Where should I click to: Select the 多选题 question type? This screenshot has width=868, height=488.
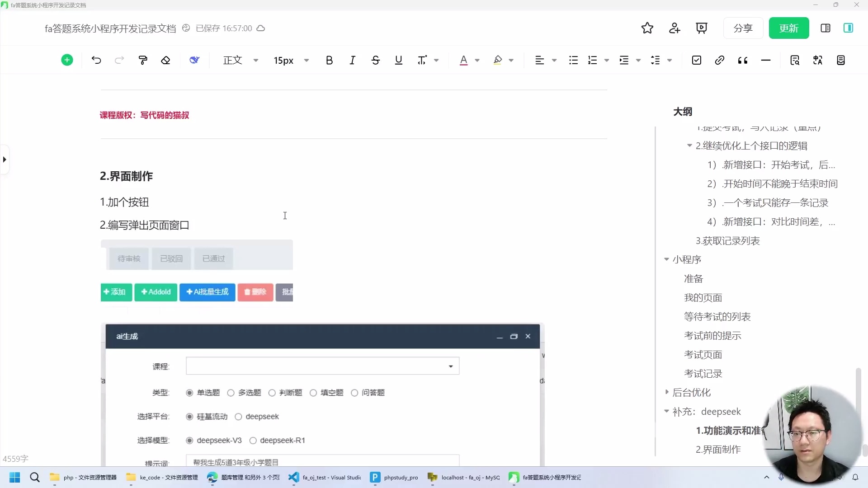pos(231,393)
